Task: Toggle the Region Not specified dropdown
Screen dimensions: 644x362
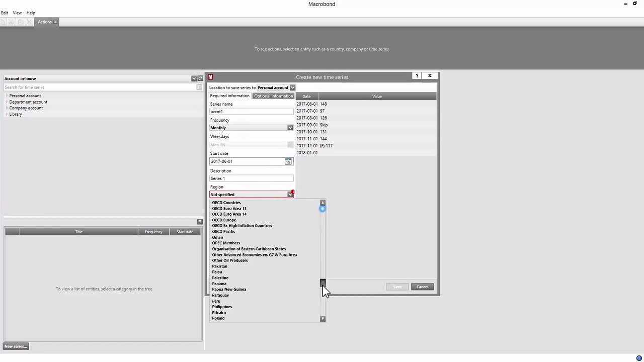Action: tap(290, 195)
